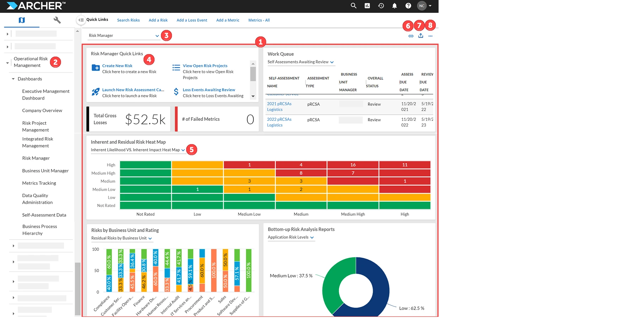
Task: Click the red heat map cell showing 16
Action: [x=353, y=165]
